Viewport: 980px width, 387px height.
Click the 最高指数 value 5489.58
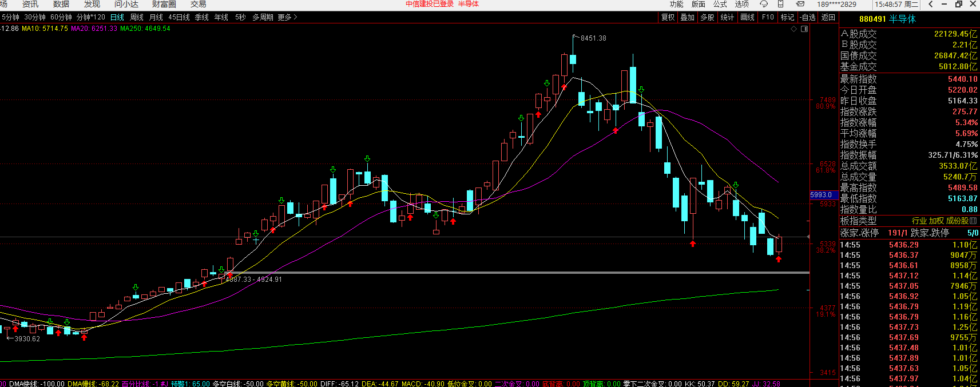962,188
